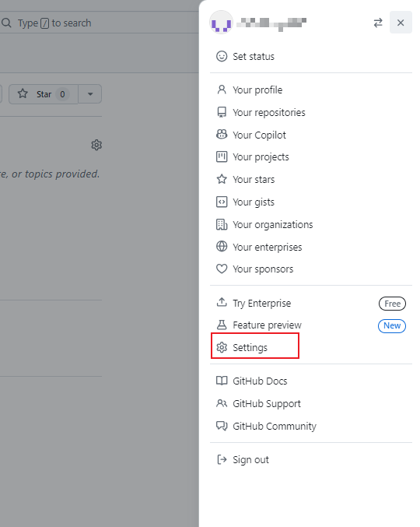
Task: Click the star icon beside Your stars
Action: click(222, 179)
